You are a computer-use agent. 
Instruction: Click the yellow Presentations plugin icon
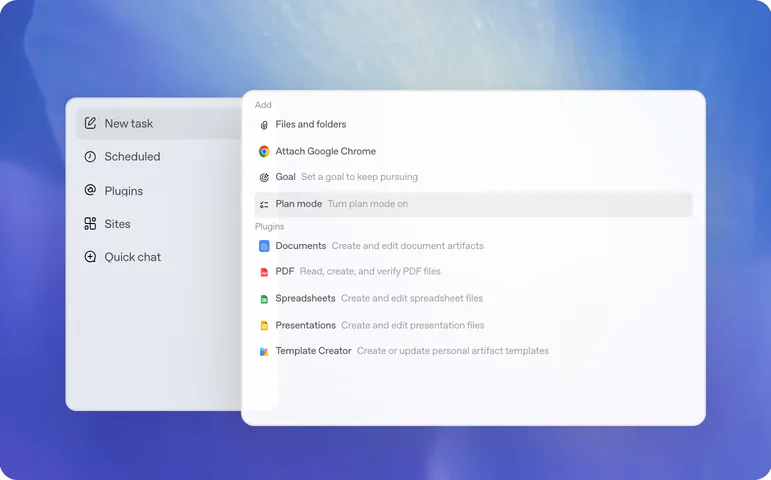coord(264,326)
